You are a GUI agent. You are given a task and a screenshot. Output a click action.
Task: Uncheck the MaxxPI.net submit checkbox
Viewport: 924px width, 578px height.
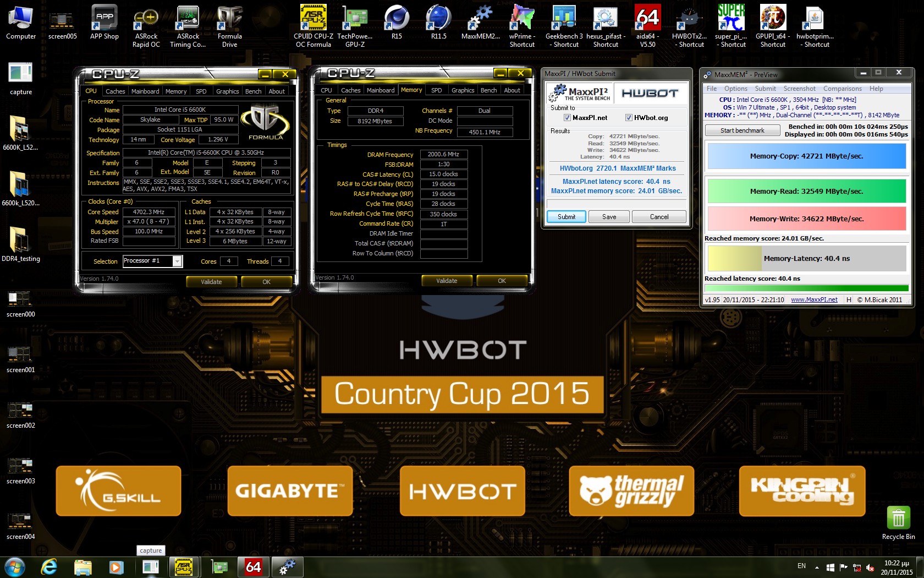567,118
